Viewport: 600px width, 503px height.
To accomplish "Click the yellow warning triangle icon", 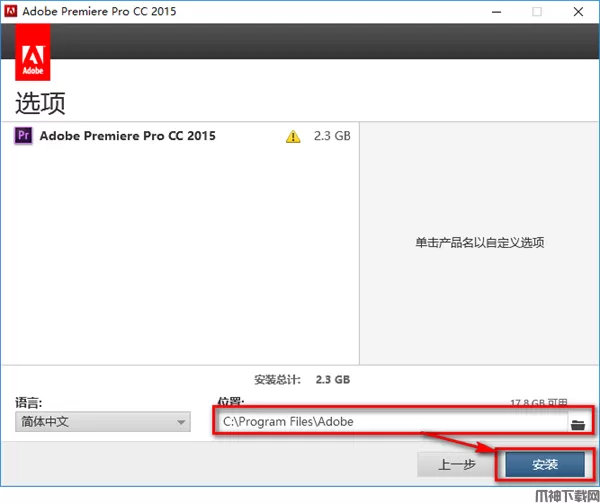I will pos(293,136).
